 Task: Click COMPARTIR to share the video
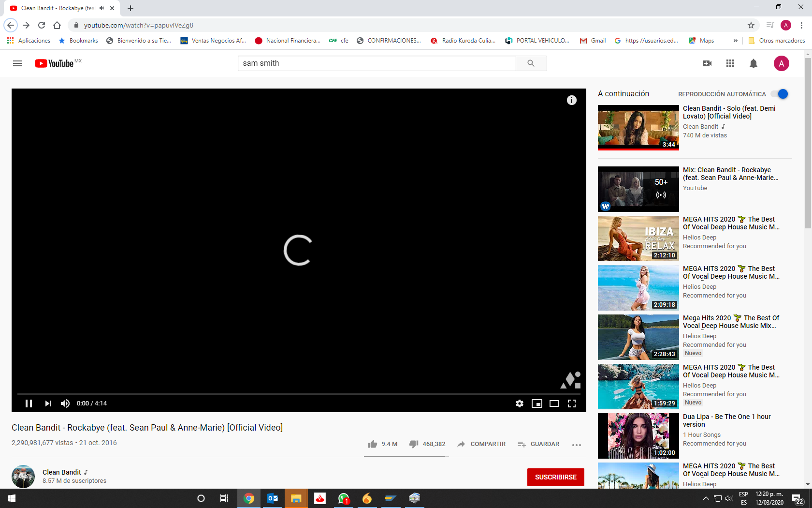click(481, 444)
